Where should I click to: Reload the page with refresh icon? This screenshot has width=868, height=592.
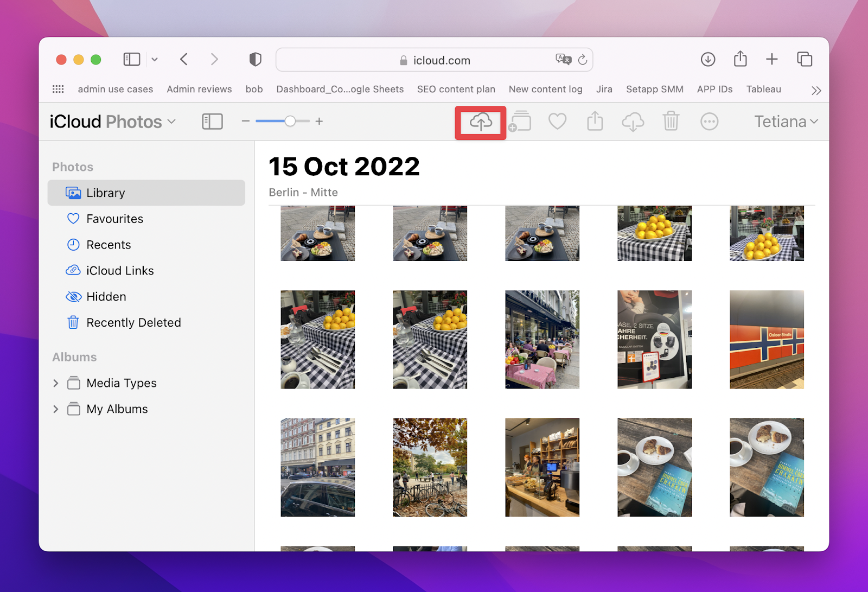[x=583, y=60]
